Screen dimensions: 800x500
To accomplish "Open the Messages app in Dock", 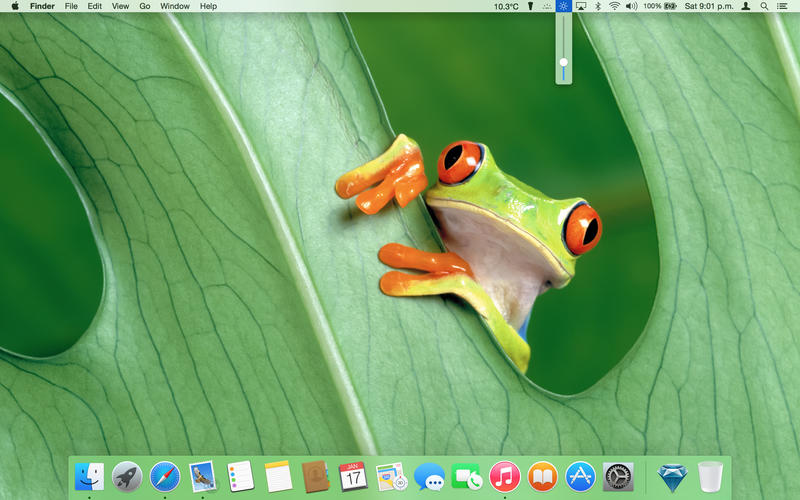I will point(429,476).
